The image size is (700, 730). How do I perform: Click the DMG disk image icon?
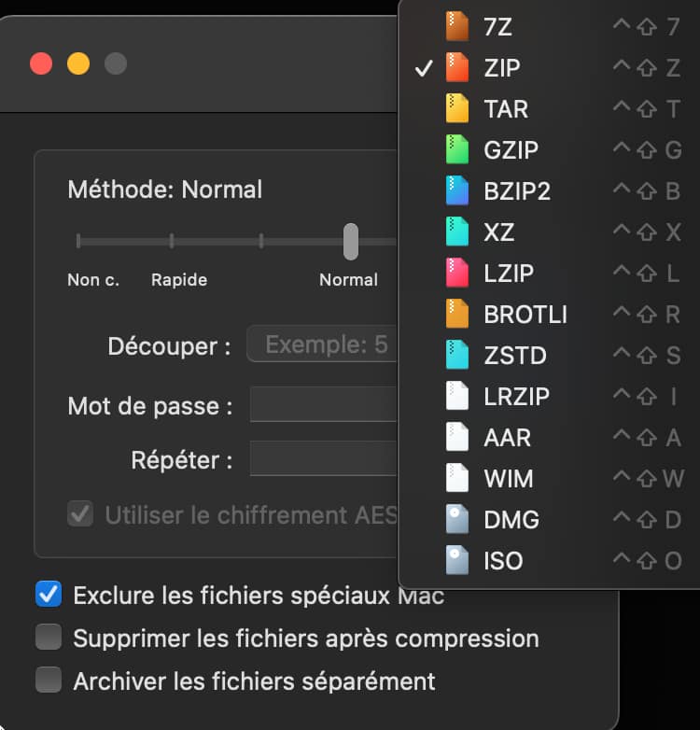[457, 520]
